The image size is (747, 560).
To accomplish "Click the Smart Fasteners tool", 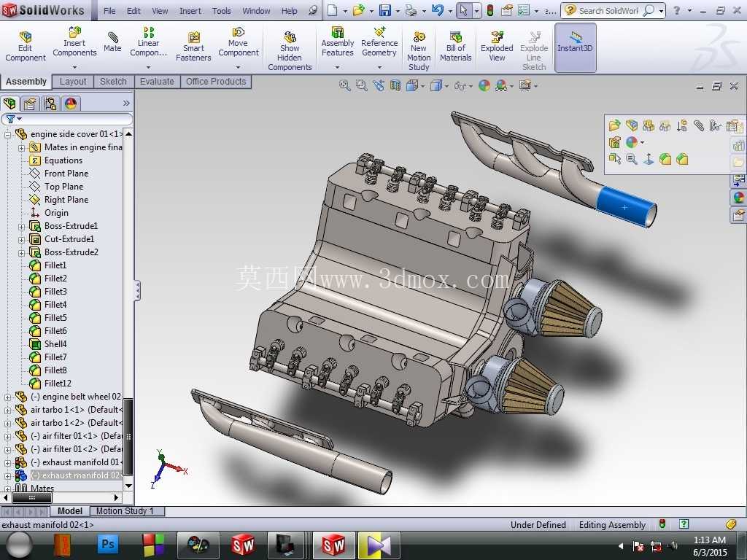I will 193,47.
